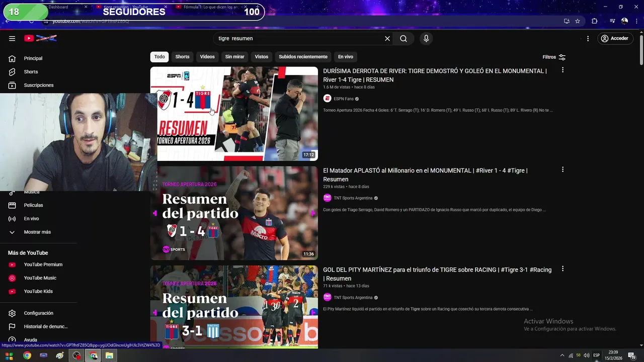The width and height of the screenshot is (644, 362).
Task: Open TNT Sports Argentina channel under Pity Martínez video
Action: 353,298
